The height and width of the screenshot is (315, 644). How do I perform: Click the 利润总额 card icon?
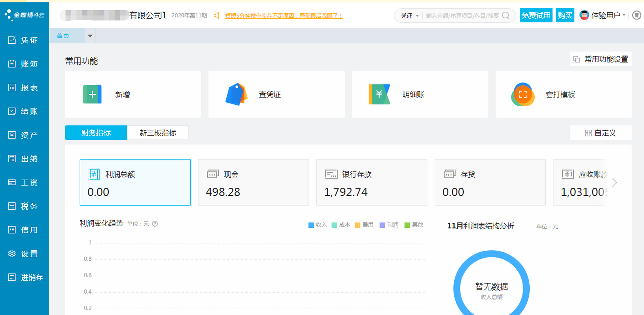point(95,174)
